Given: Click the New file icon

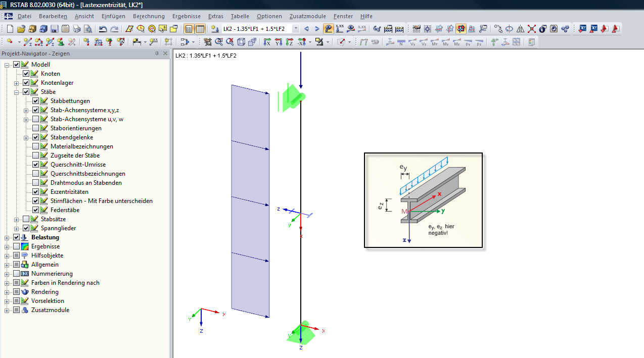Looking at the screenshot, I should [10, 29].
